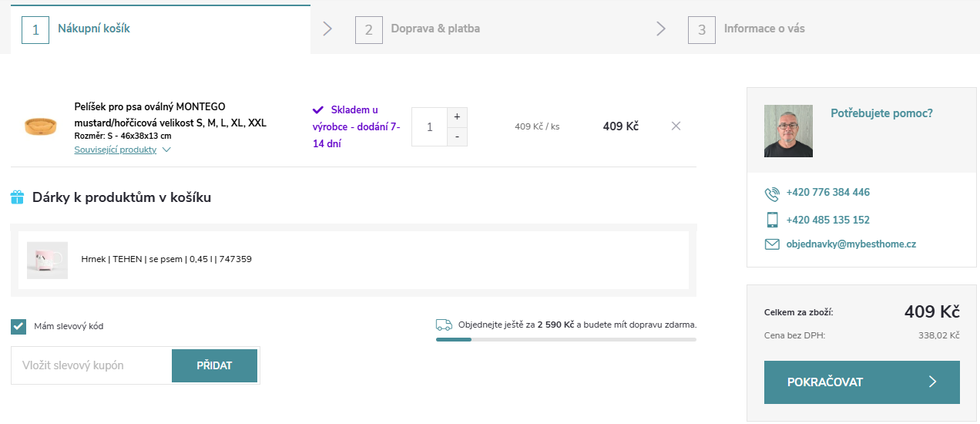Click the delivery truck icon

[444, 325]
